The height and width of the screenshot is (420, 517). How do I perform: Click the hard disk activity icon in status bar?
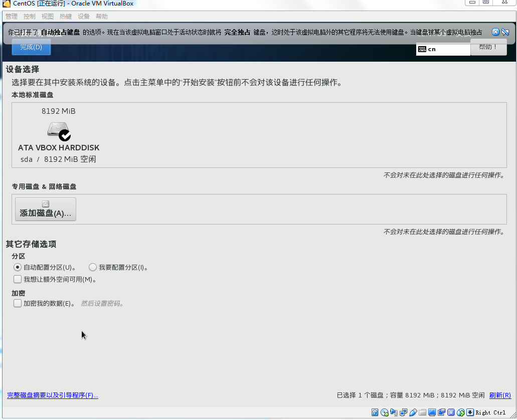375,412
